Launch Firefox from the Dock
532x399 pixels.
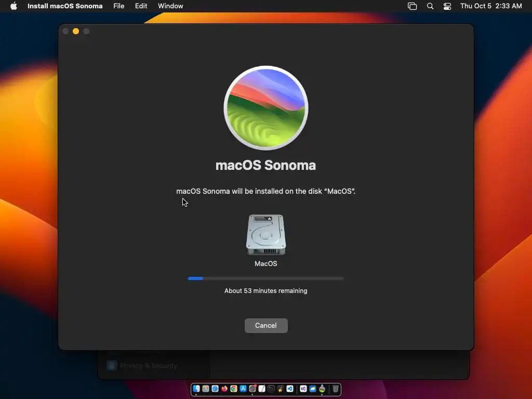224,389
